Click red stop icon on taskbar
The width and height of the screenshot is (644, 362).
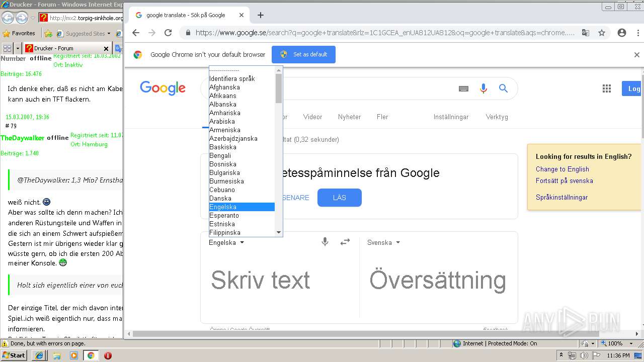pyautogui.click(x=108, y=355)
